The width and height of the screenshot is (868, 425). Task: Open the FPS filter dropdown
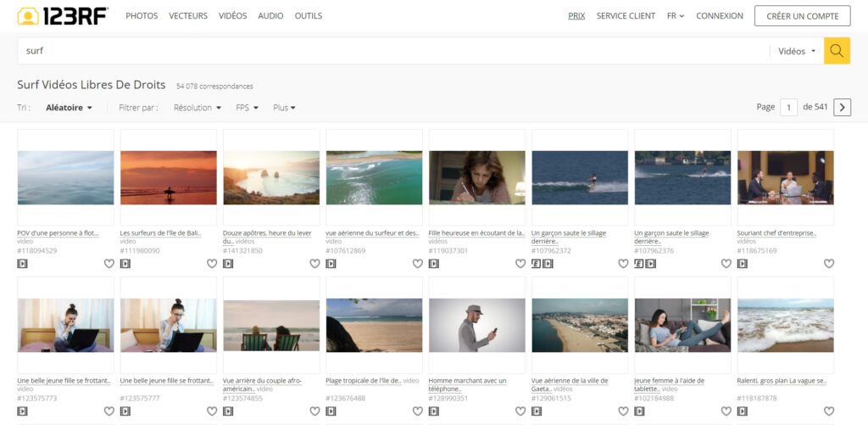pyautogui.click(x=247, y=108)
